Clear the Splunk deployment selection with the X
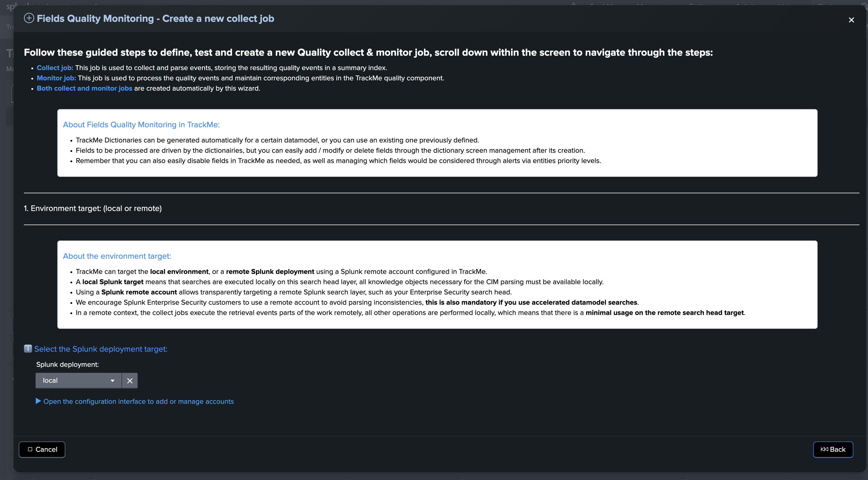 130,380
